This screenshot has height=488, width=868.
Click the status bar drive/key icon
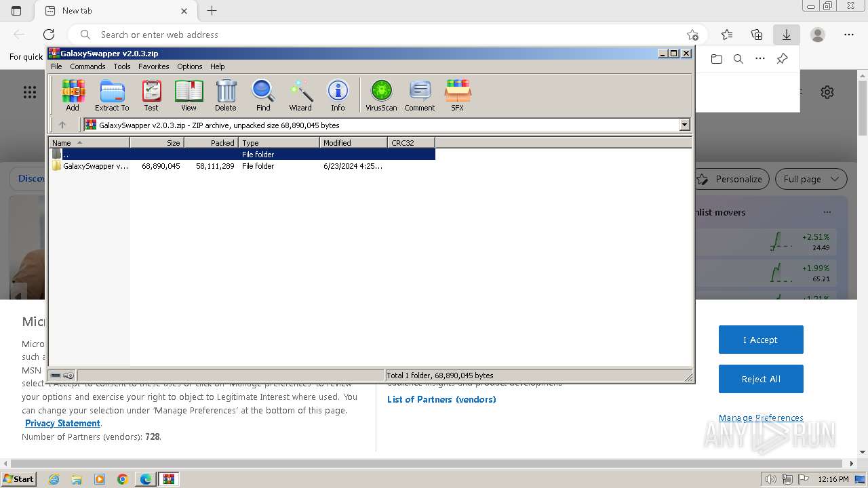tap(62, 375)
